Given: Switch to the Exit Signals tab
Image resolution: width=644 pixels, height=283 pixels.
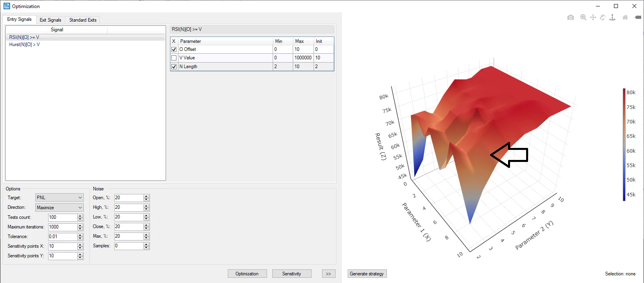Looking at the screenshot, I should click(51, 20).
